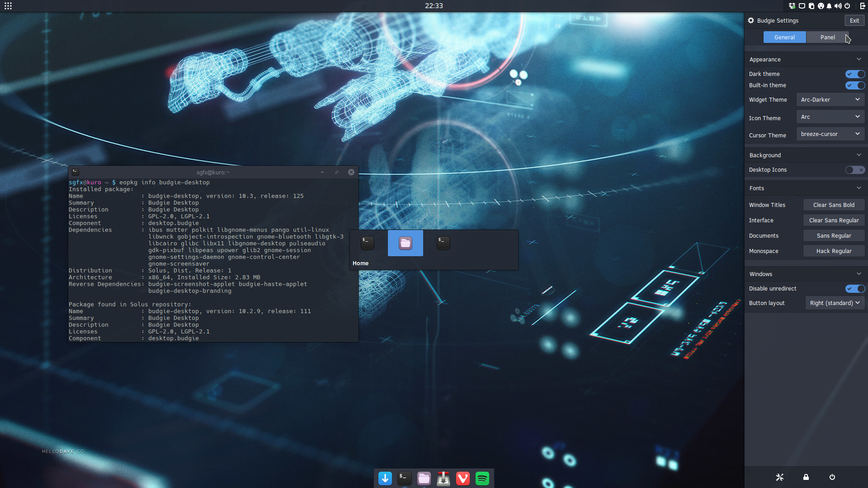This screenshot has height=488, width=868.
Task: Open notifications via the bell icon
Action: 829,6
